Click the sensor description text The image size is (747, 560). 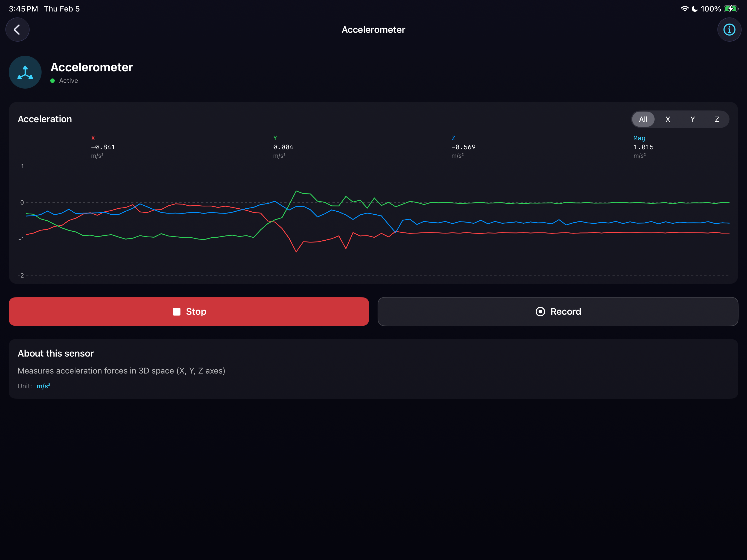(x=121, y=371)
